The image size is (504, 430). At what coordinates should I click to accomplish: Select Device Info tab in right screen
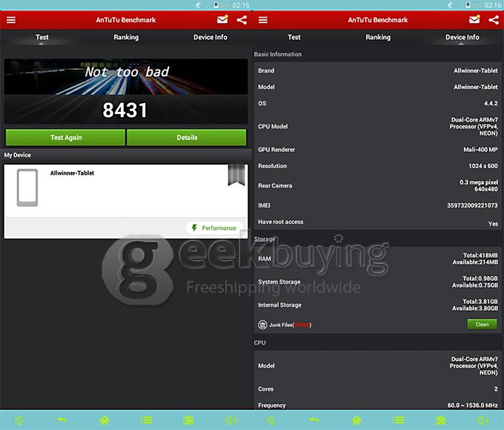(x=462, y=37)
